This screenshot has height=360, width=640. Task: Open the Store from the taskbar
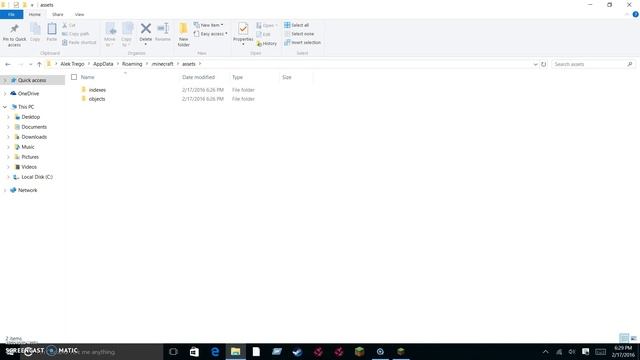click(194, 351)
